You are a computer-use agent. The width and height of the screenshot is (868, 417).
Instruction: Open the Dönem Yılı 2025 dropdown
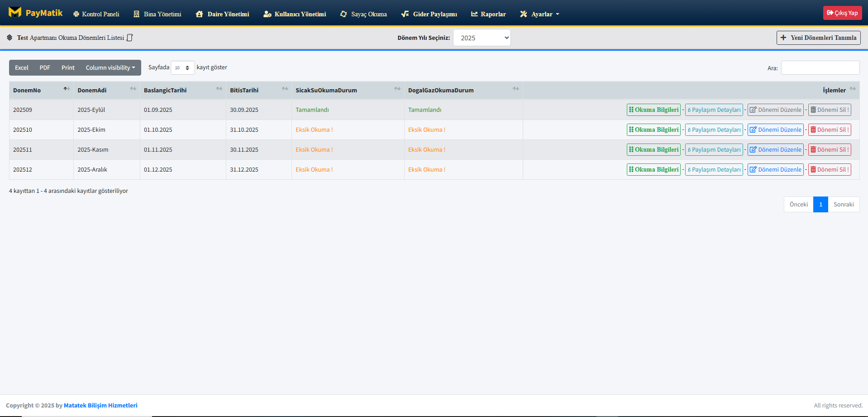[x=482, y=38]
